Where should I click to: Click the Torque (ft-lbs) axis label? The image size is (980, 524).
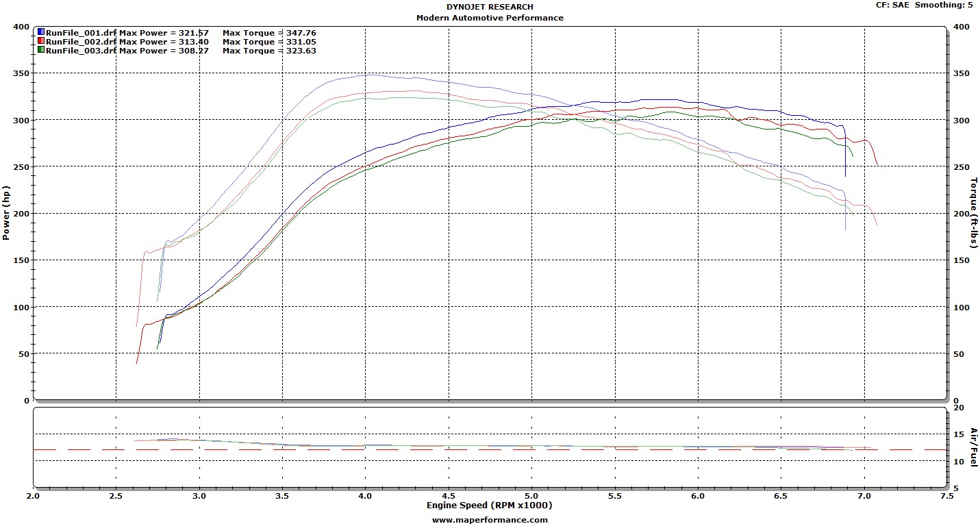point(973,213)
